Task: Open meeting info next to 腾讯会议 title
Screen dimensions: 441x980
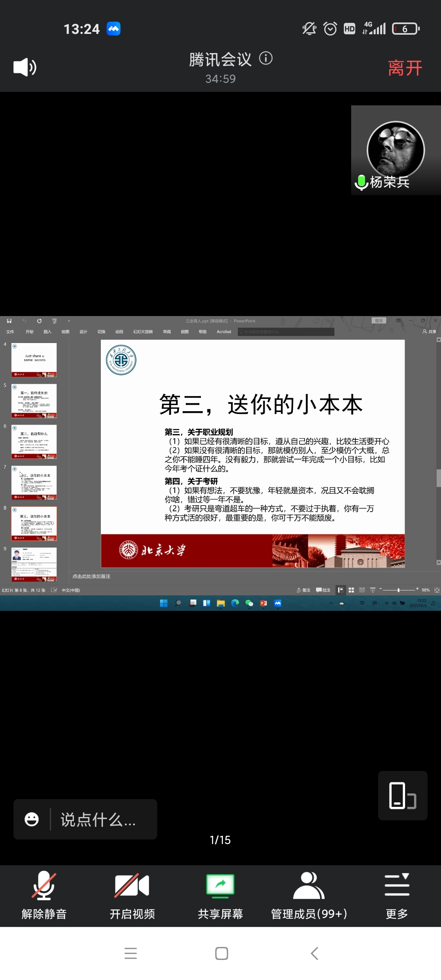Action: pyautogui.click(x=266, y=58)
